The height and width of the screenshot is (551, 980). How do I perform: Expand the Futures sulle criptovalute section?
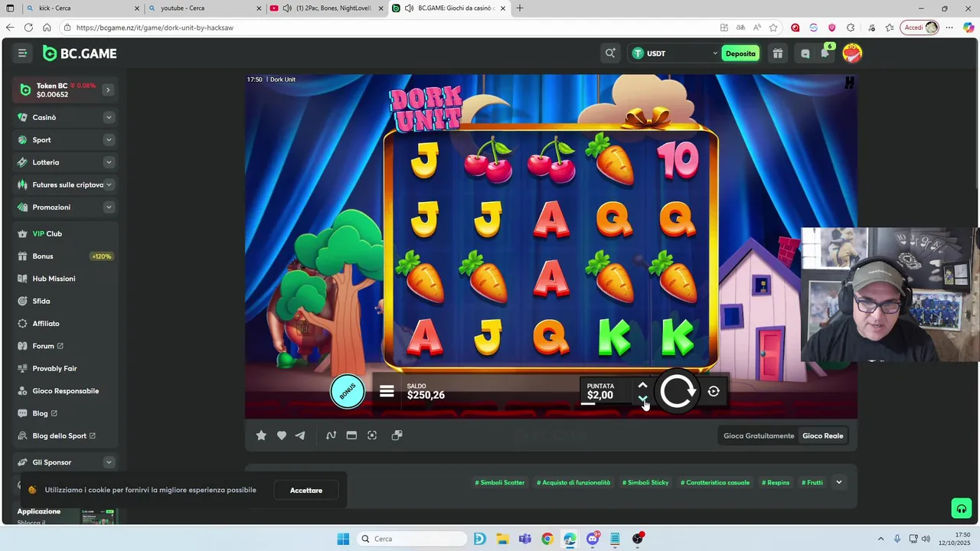point(109,184)
